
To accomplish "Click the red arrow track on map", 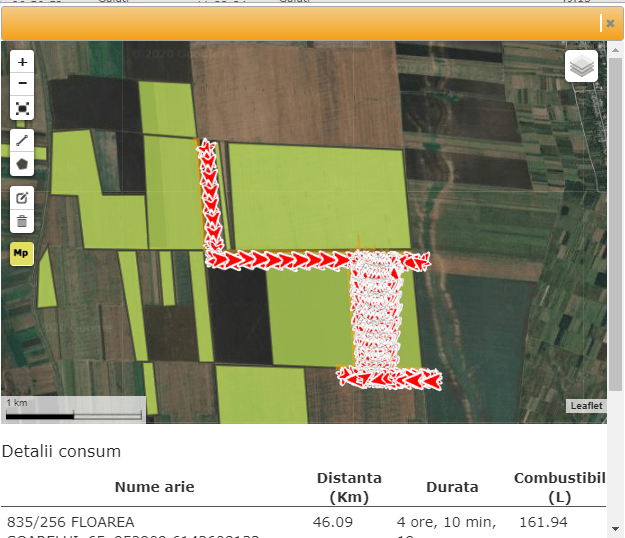I will pyautogui.click(x=280, y=260).
